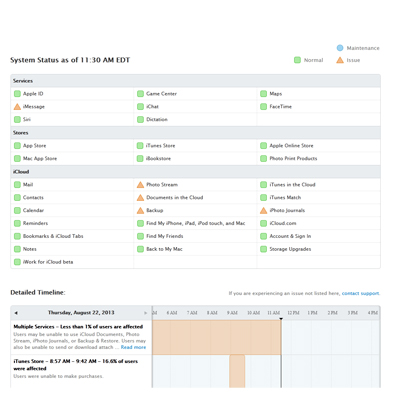Click the orange warning icon beside iPhoto Journals

(x=263, y=210)
